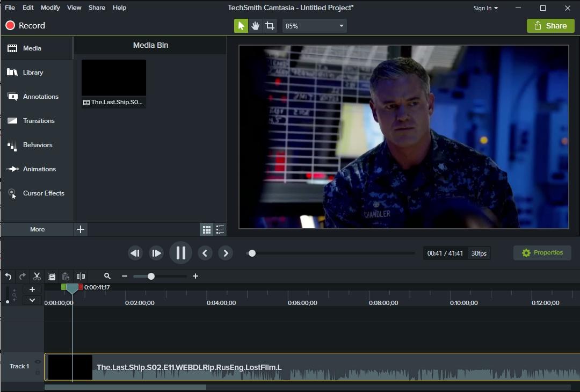
Task: Click the Cut scissors icon
Action: tap(37, 276)
